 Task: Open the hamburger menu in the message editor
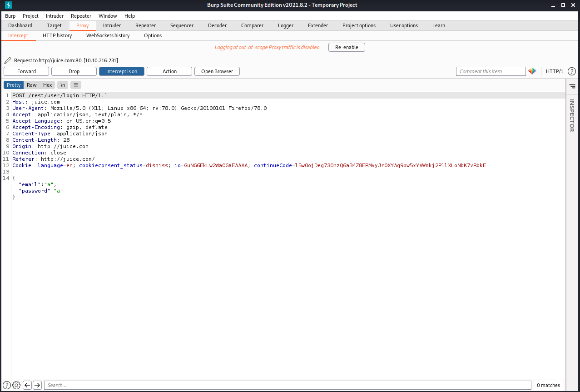pos(76,85)
